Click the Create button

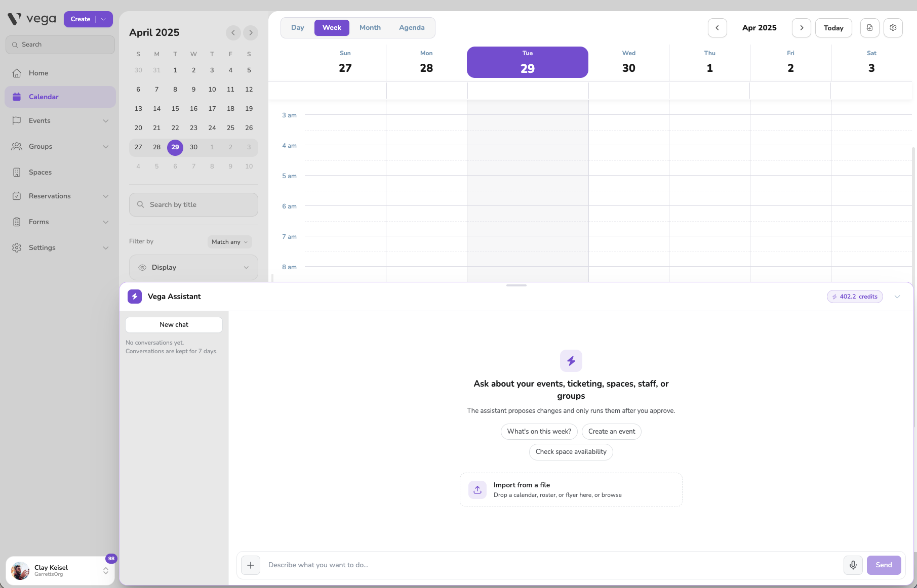80,19
